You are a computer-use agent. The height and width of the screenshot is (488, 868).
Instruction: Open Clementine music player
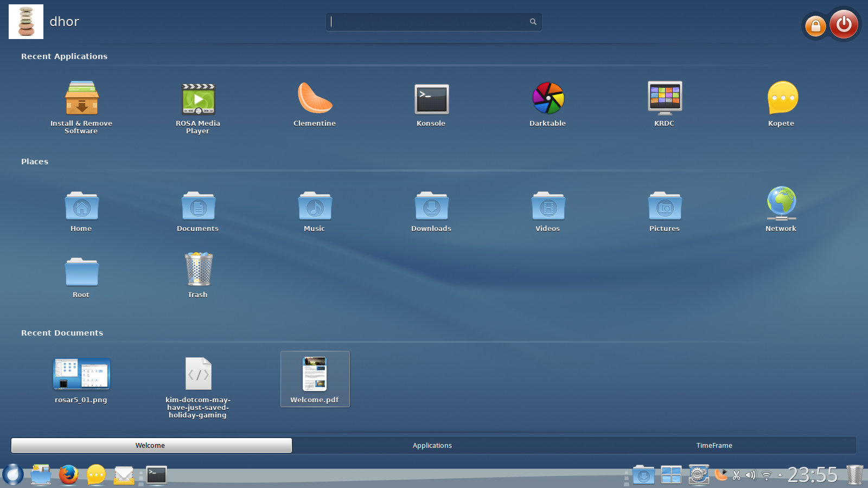tap(315, 104)
